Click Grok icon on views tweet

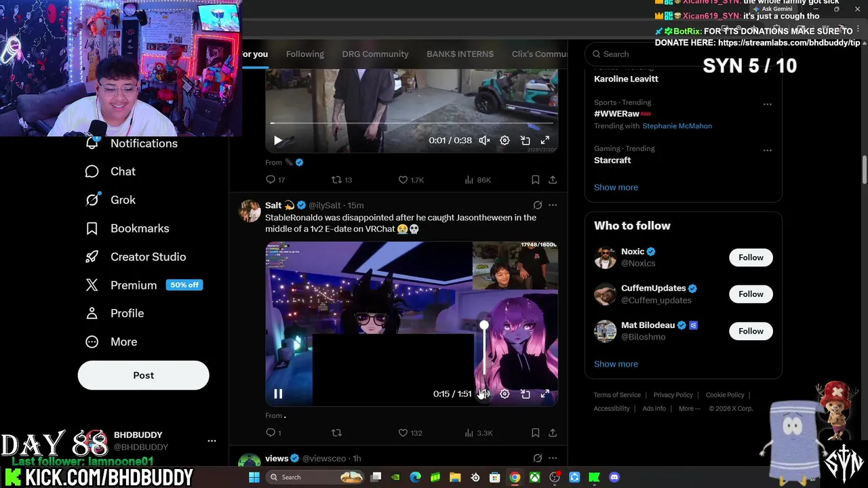click(x=537, y=458)
